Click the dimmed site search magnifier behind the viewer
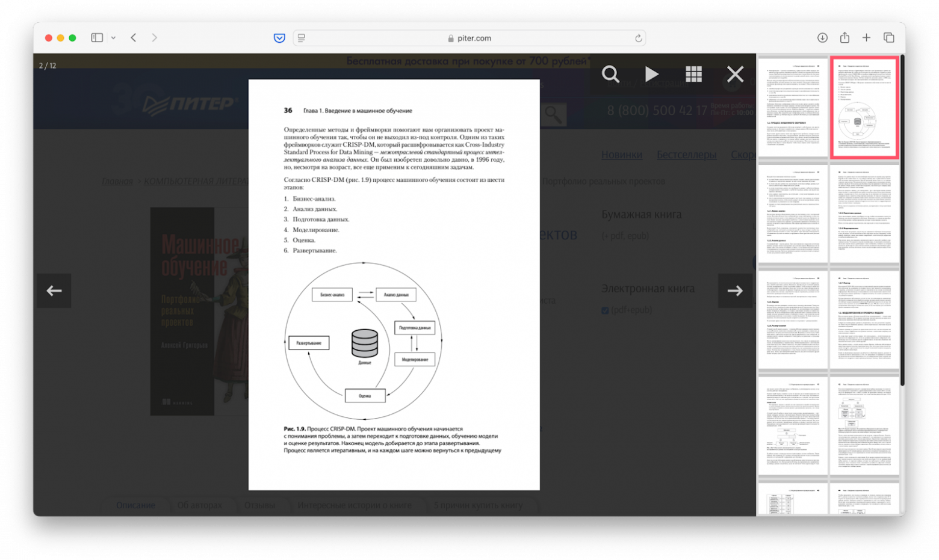 click(x=553, y=114)
